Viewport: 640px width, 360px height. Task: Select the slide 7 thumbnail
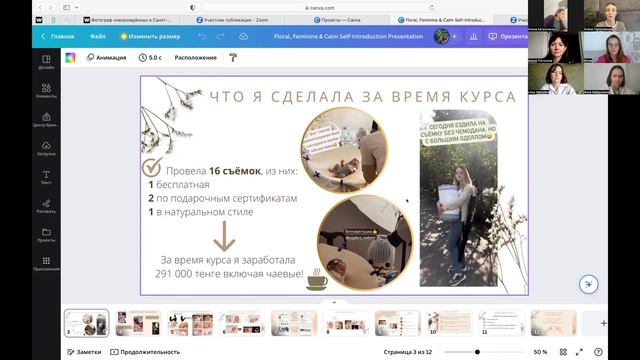[x=294, y=323]
